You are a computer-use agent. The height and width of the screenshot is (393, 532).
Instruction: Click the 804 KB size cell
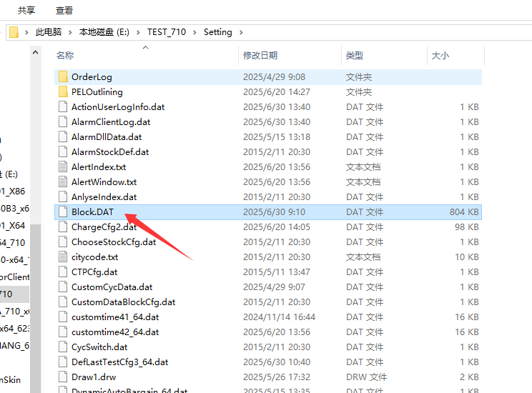click(464, 212)
